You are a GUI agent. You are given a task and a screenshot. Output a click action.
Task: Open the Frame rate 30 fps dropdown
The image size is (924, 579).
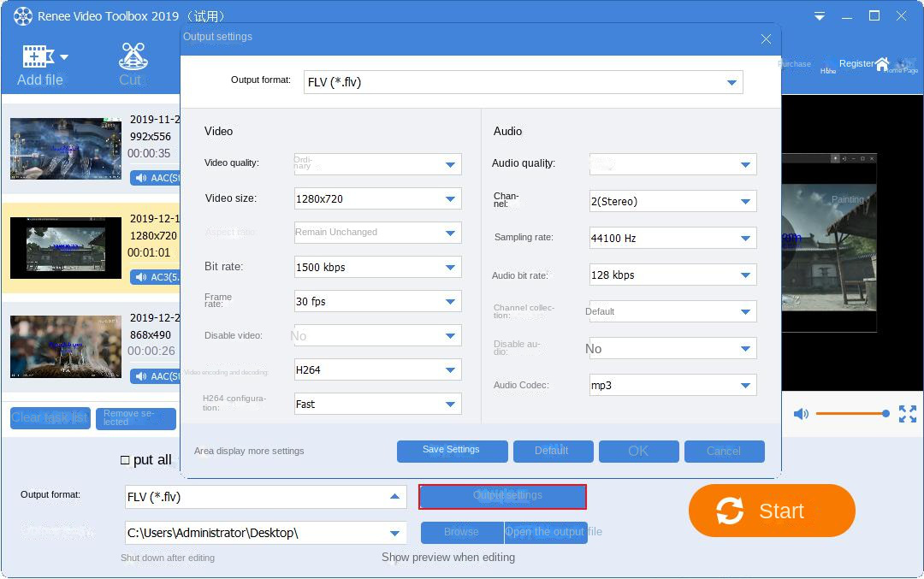(451, 301)
